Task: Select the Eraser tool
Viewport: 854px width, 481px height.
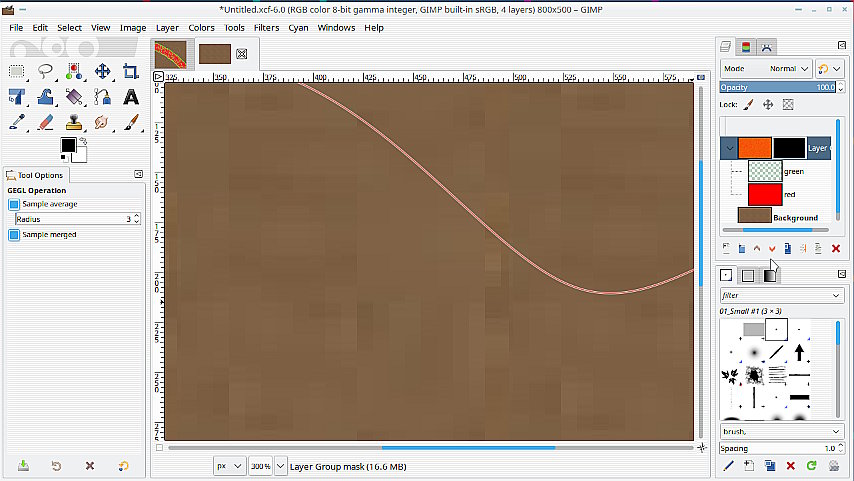Action: coord(45,122)
